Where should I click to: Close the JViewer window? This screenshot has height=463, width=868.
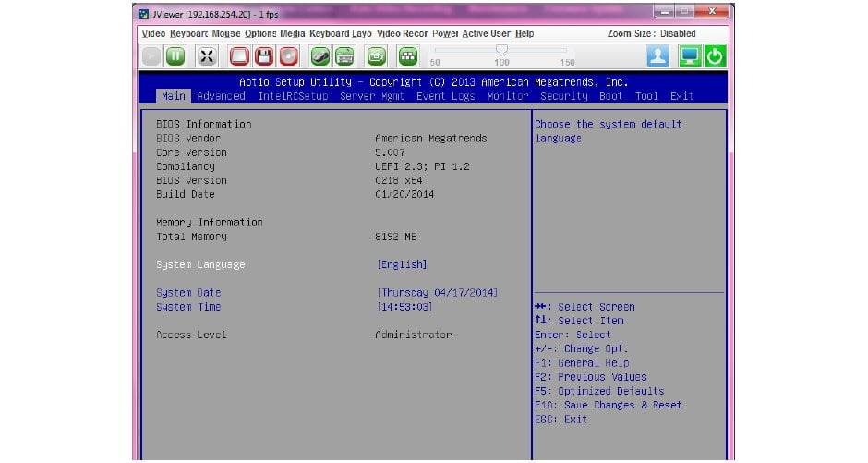[x=712, y=11]
